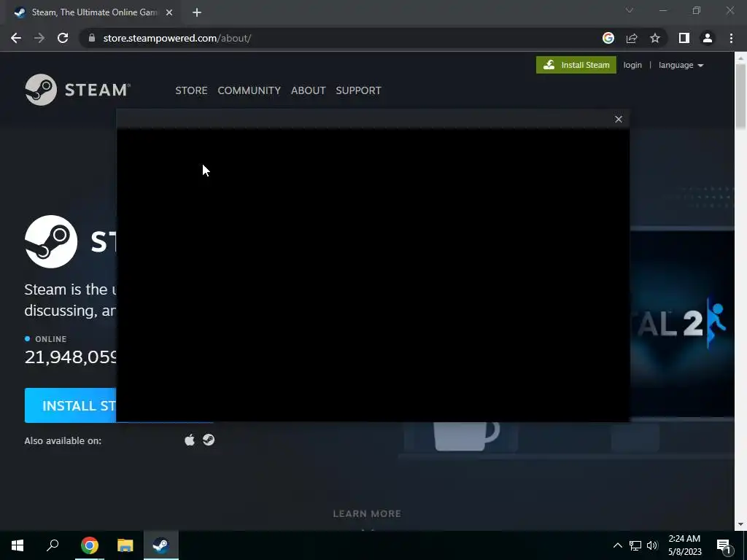Open the Chrome profile menu
The image size is (747, 560).
tap(708, 38)
